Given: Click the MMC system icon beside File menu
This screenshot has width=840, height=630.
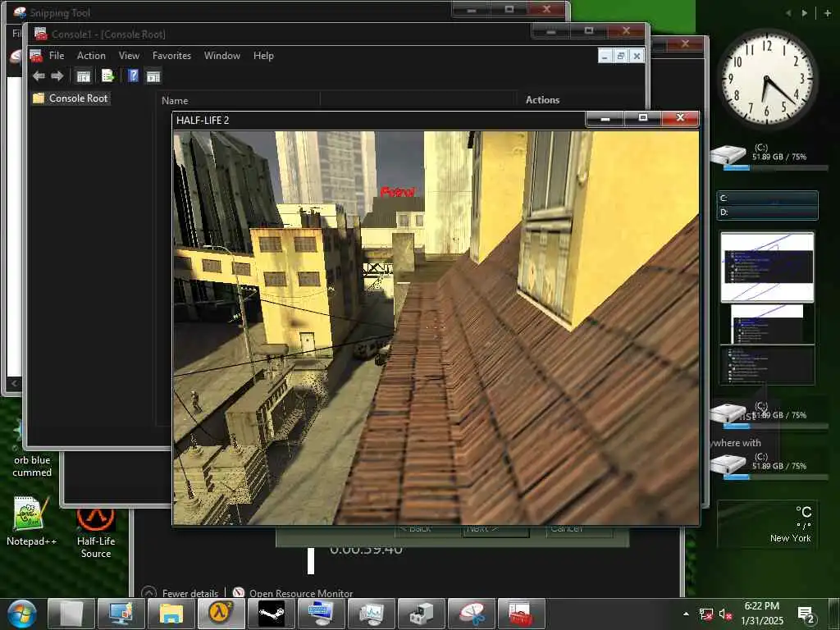Looking at the screenshot, I should pyautogui.click(x=36, y=56).
